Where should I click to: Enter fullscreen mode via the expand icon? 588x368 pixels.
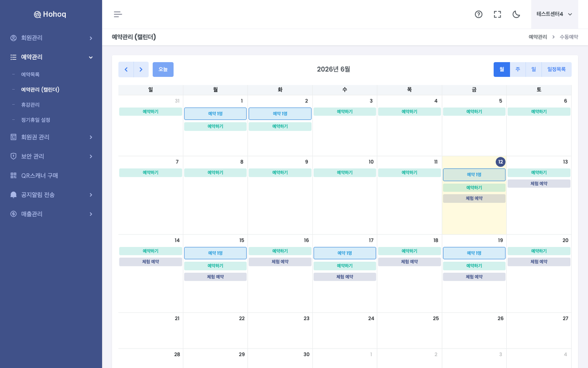(x=498, y=14)
